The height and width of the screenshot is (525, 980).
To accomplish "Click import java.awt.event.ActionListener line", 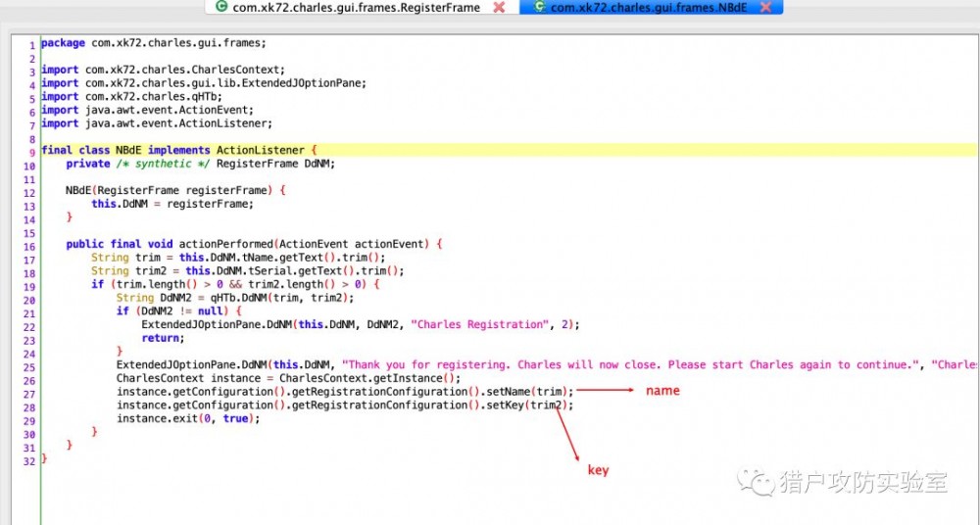I will click(x=157, y=123).
